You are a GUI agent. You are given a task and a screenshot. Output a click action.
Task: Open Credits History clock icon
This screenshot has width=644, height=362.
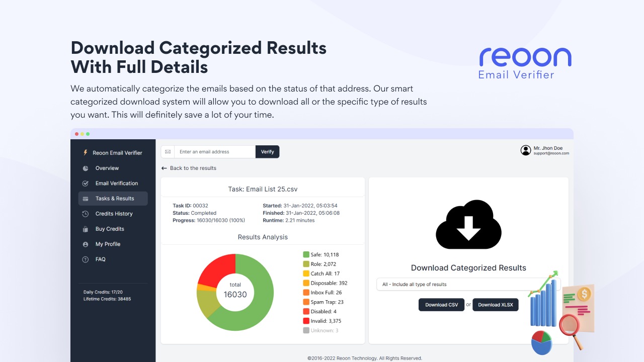coord(85,214)
